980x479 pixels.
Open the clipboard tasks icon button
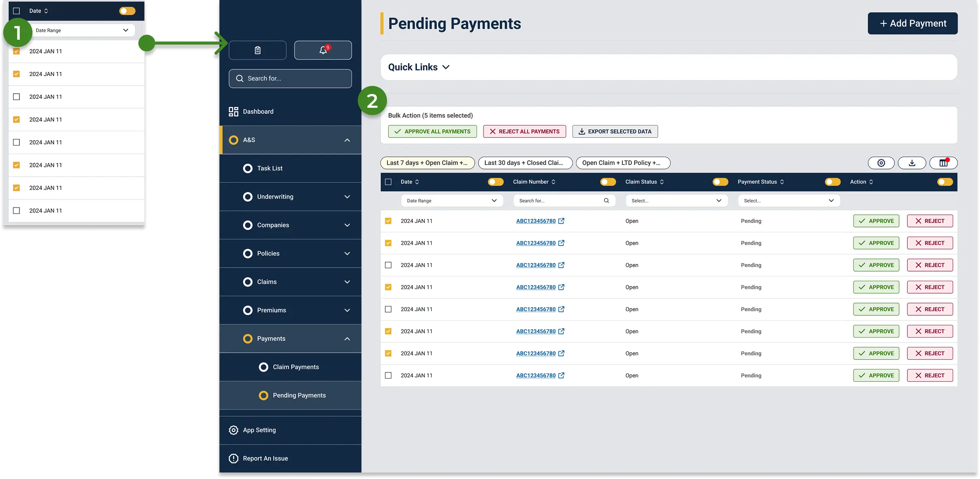257,50
